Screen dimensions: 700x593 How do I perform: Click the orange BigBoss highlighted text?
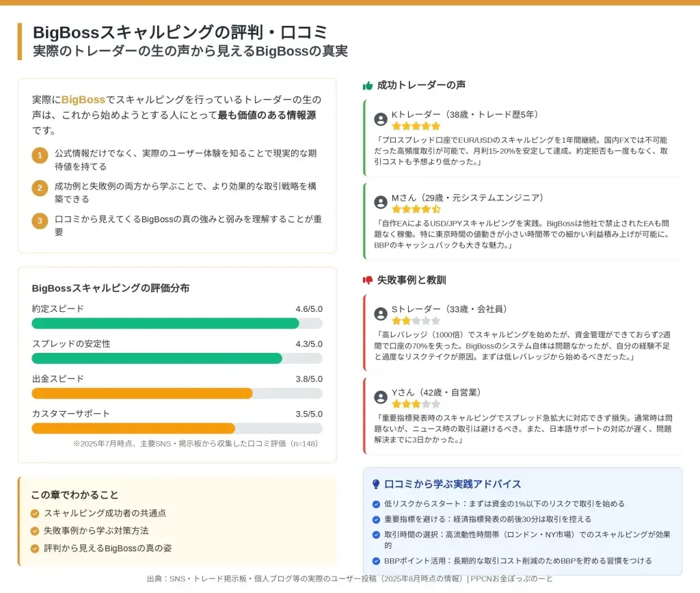click(x=83, y=100)
